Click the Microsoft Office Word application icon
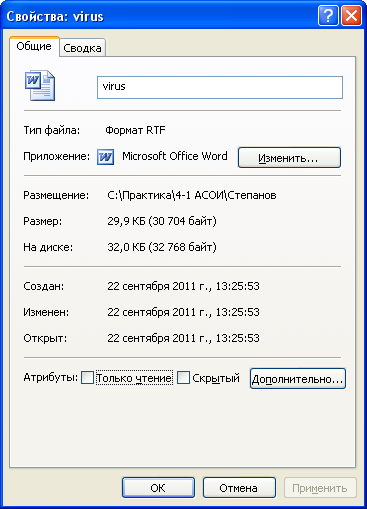Screen dimensions: 367x509 coord(105,157)
